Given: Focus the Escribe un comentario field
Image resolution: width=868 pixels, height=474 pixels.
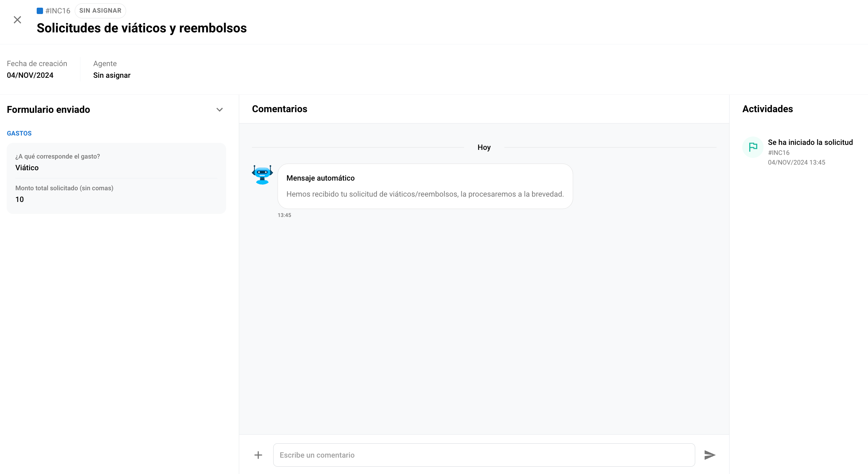Looking at the screenshot, I should (x=483, y=455).
